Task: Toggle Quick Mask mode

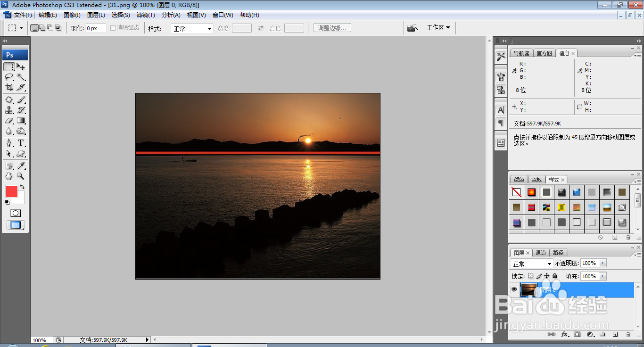Action: click(16, 213)
